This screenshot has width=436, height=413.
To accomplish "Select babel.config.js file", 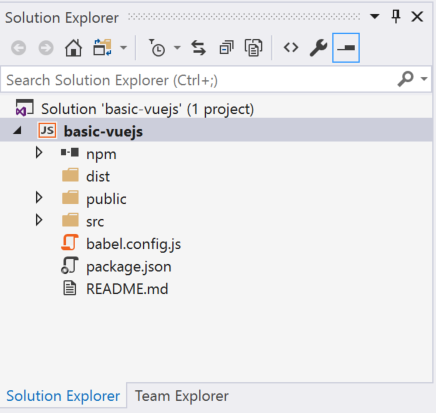I will [133, 244].
